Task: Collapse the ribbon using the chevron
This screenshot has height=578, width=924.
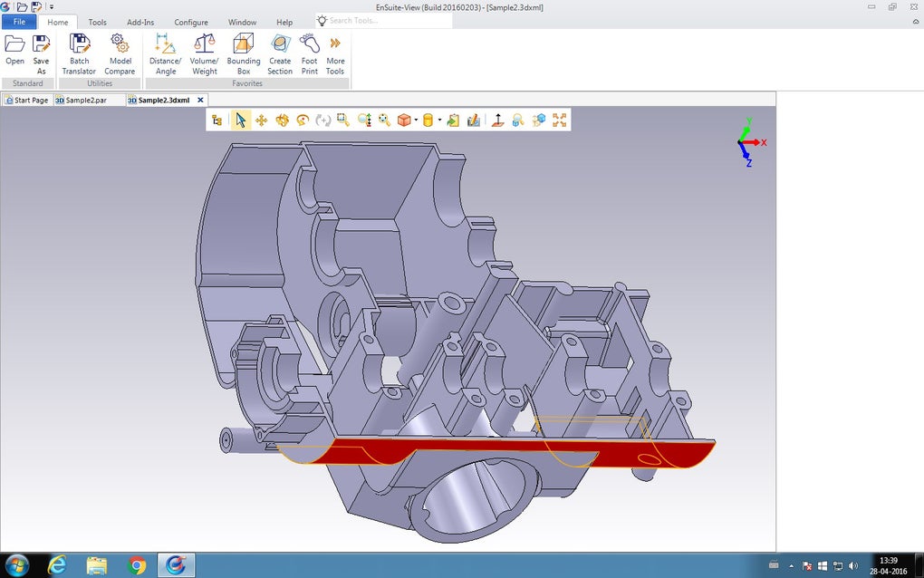Action: click(x=916, y=22)
